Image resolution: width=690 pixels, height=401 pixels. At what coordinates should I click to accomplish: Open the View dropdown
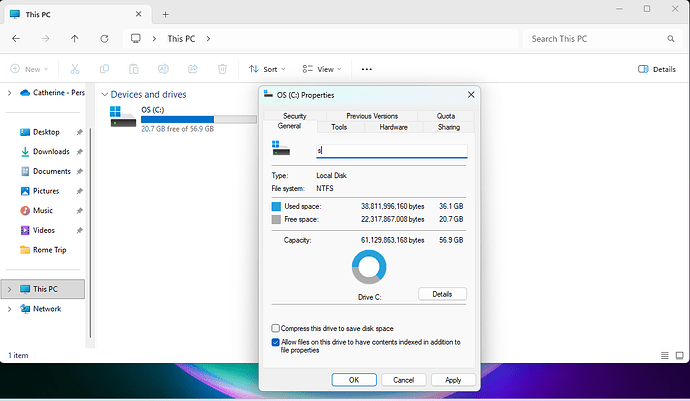322,69
